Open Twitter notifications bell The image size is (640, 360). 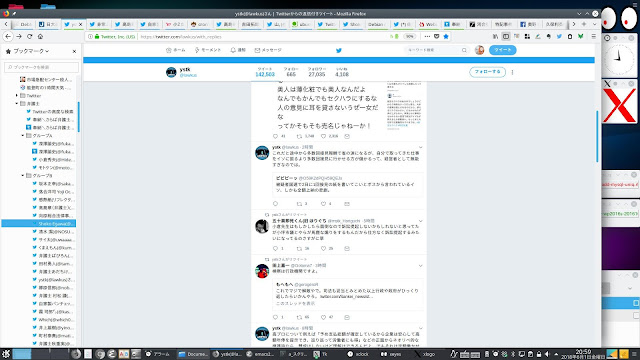(x=238, y=50)
